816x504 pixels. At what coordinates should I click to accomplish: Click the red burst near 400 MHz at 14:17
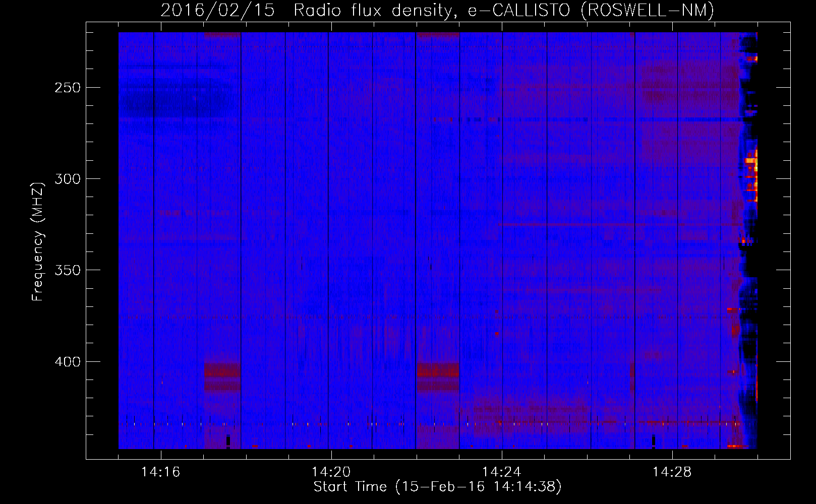[222, 376]
